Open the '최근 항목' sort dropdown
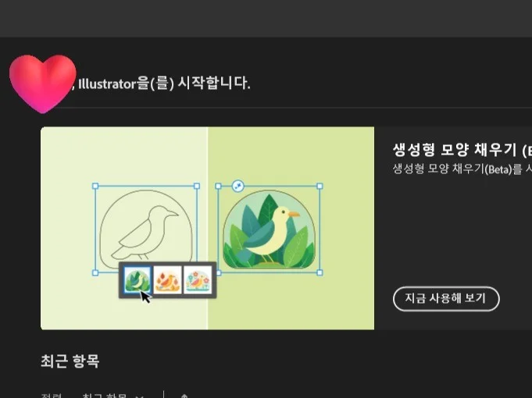The width and height of the screenshot is (532, 398). (x=112, y=396)
